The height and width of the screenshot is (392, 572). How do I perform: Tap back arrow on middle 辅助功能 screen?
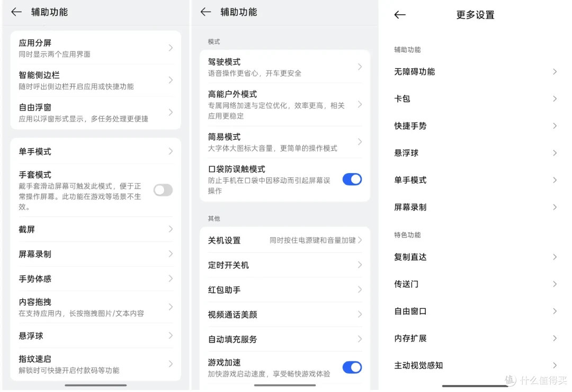coord(205,12)
